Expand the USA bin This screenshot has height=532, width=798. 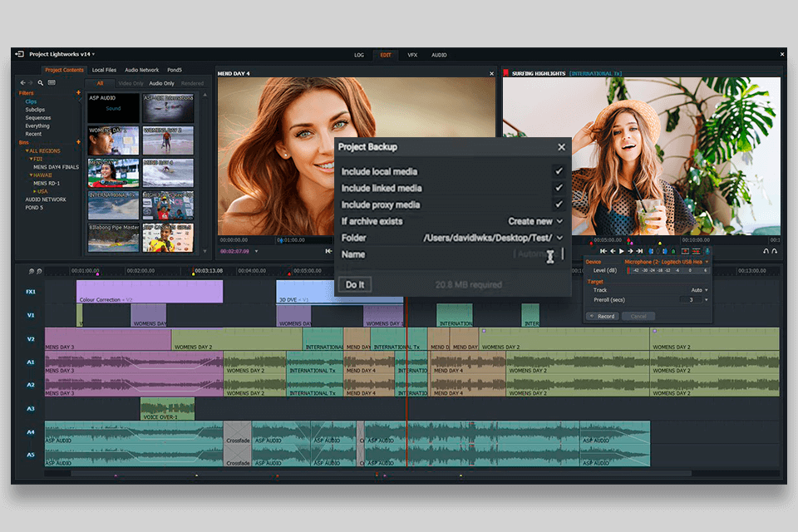(35, 191)
